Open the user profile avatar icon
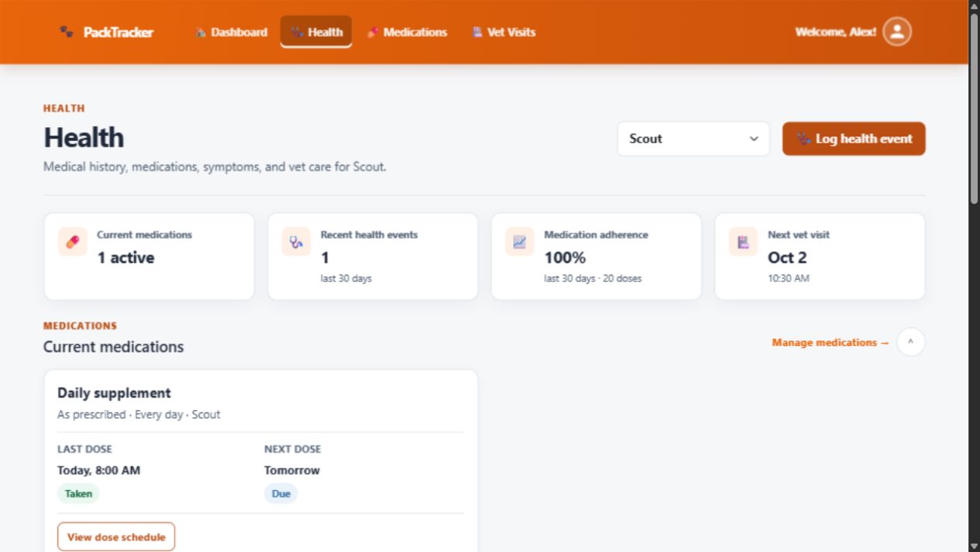The width and height of the screenshot is (980, 552). point(897,32)
